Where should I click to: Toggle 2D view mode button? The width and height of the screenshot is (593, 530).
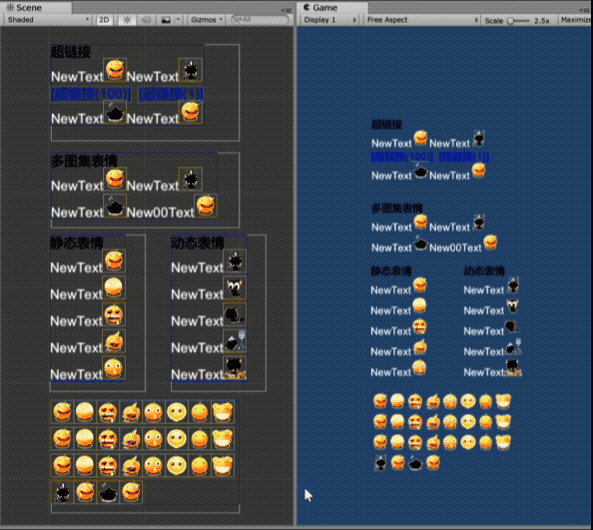point(104,20)
